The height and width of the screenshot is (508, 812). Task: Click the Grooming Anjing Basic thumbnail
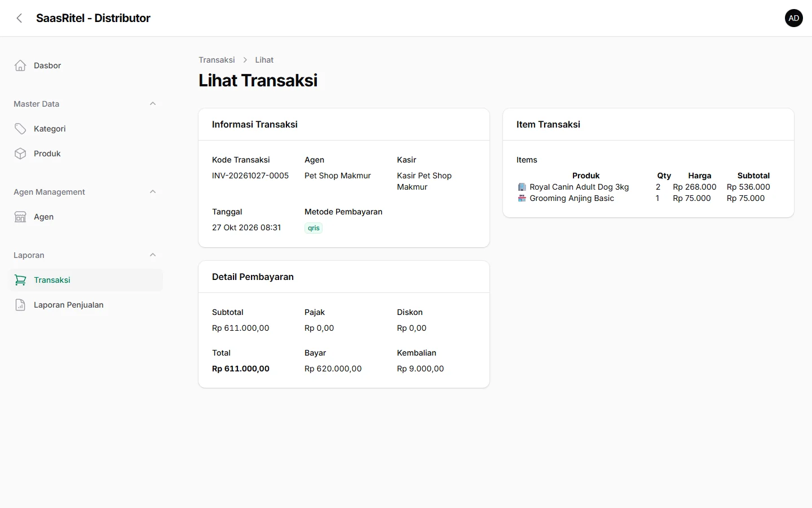pyautogui.click(x=522, y=198)
